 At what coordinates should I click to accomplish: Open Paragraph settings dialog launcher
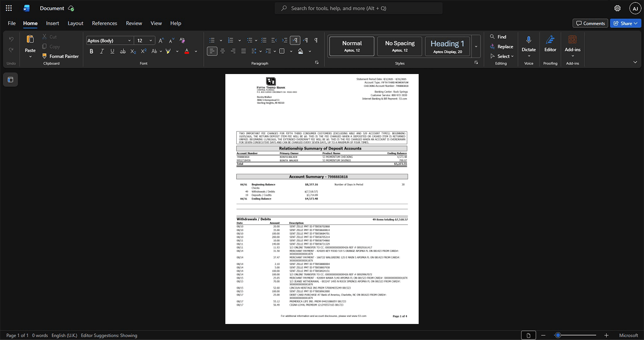pos(317,63)
